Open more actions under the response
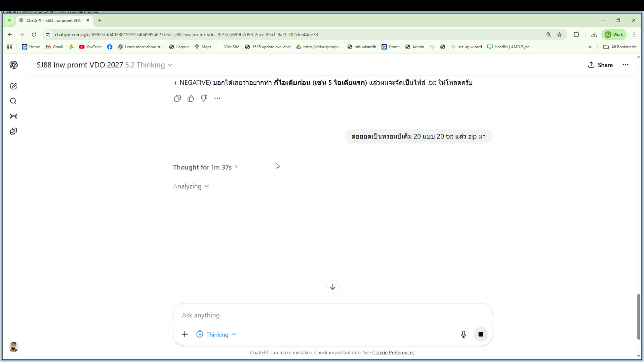This screenshot has height=362, width=644. 217,98
